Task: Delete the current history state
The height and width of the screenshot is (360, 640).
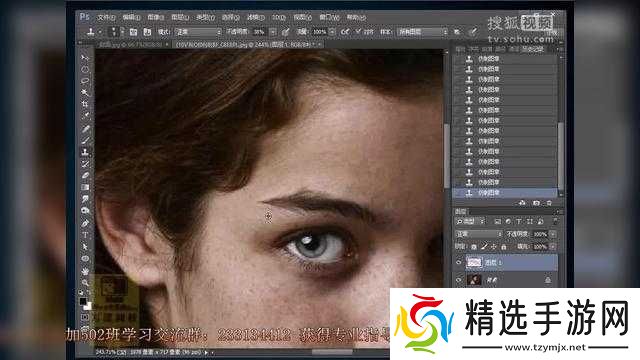Action: click(x=549, y=203)
